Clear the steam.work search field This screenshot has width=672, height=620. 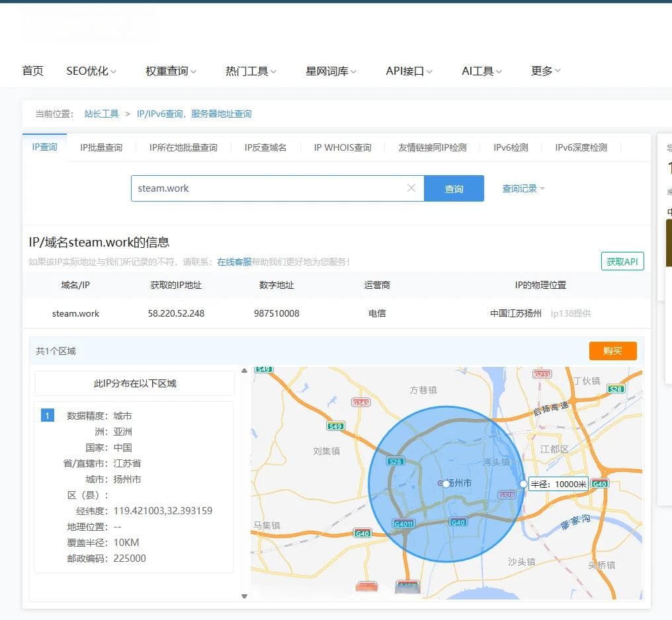coord(411,188)
